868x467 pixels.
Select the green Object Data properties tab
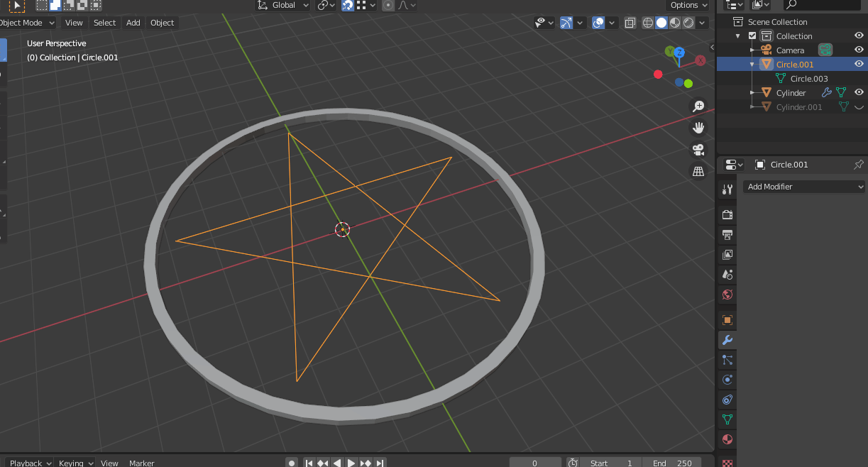coord(727,419)
